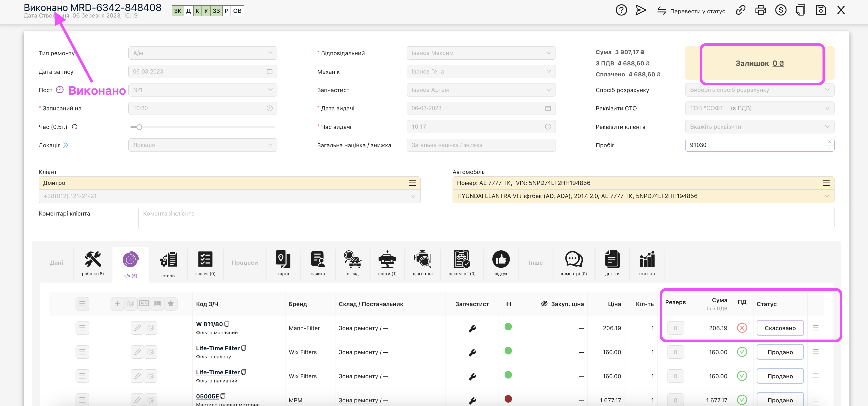Open the Mann-Filter brand link
This screenshot has height=406, width=868.
[x=304, y=328]
